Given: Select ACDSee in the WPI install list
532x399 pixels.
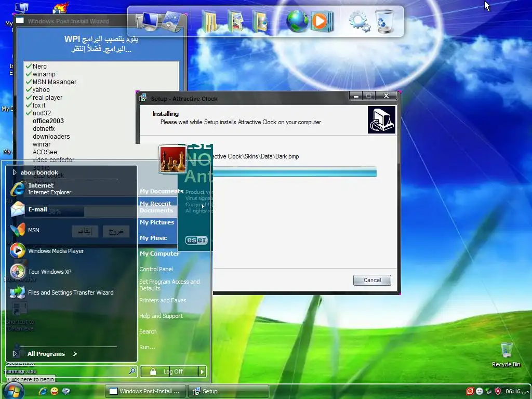Looking at the screenshot, I should click(x=45, y=152).
